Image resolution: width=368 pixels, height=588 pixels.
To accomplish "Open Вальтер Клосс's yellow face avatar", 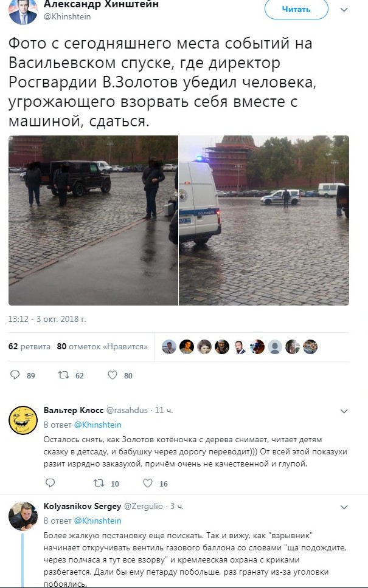I will pos(23,420).
